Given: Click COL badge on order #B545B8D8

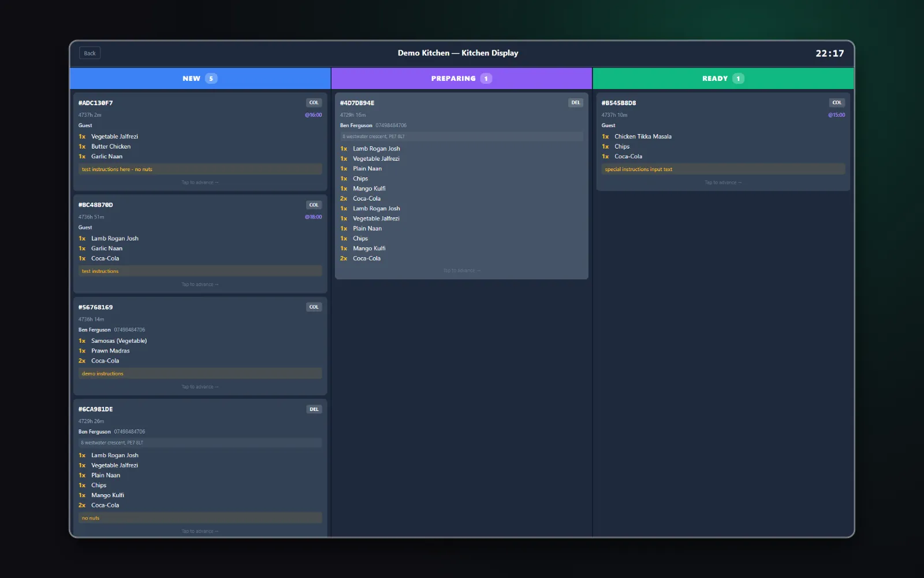Looking at the screenshot, I should coord(837,103).
